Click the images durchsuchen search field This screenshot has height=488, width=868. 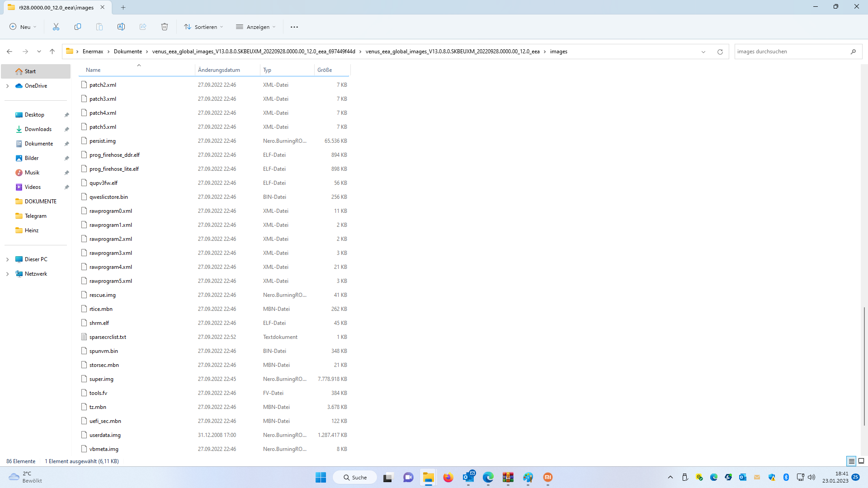coord(791,52)
